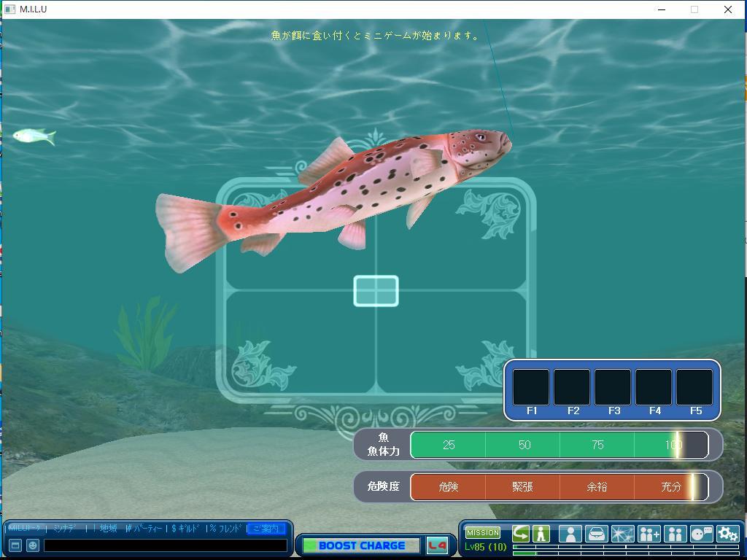Open the character profile icon
The image size is (747, 560).
(x=570, y=534)
